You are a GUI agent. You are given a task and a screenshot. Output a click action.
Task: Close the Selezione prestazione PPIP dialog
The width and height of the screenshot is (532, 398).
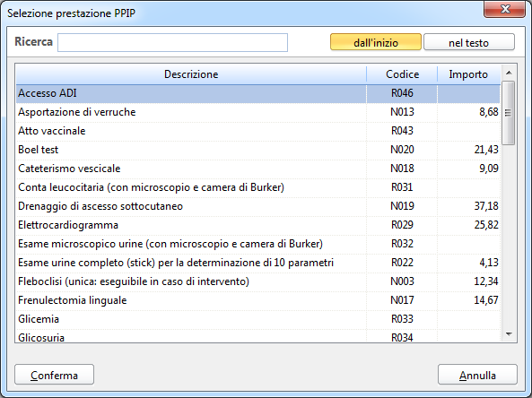tap(504, 9)
